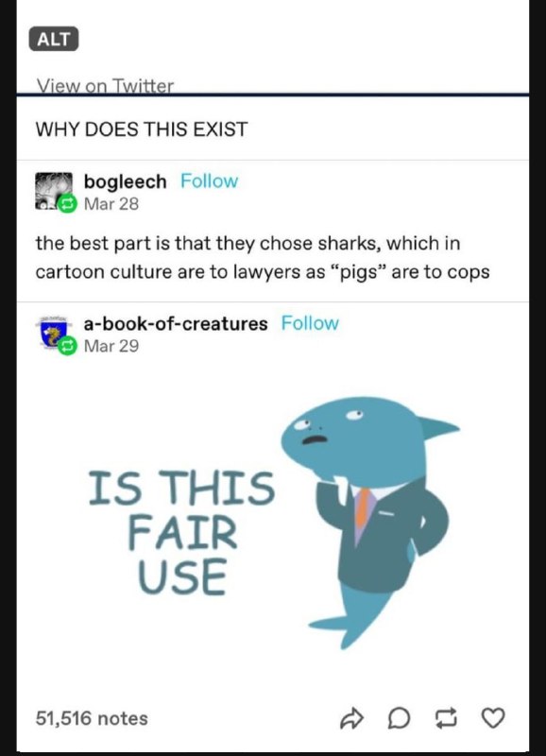Click the Mar 29 post date
Image resolution: width=546 pixels, height=756 pixels.
click(111, 346)
